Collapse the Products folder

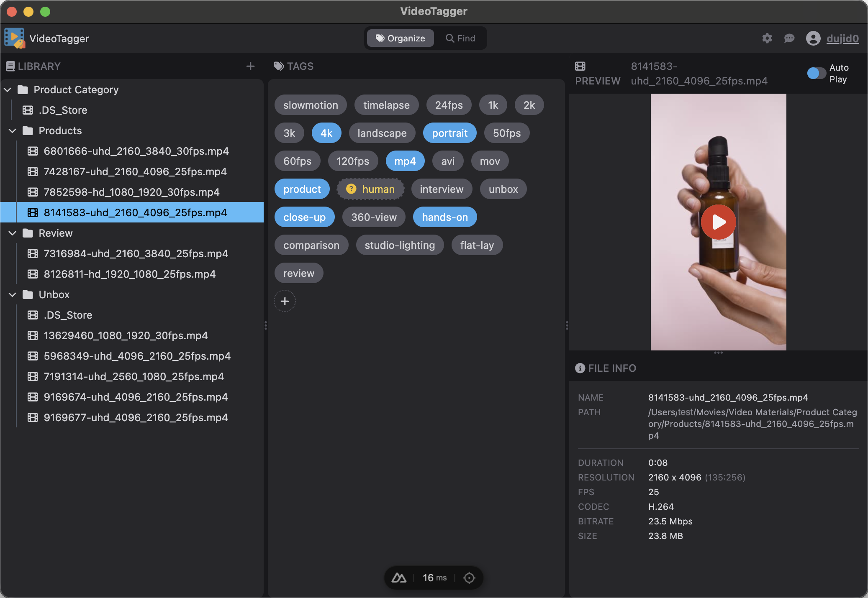point(12,130)
